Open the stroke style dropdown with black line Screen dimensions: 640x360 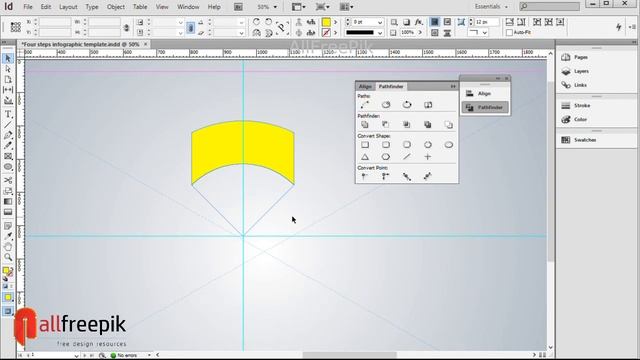[380, 33]
